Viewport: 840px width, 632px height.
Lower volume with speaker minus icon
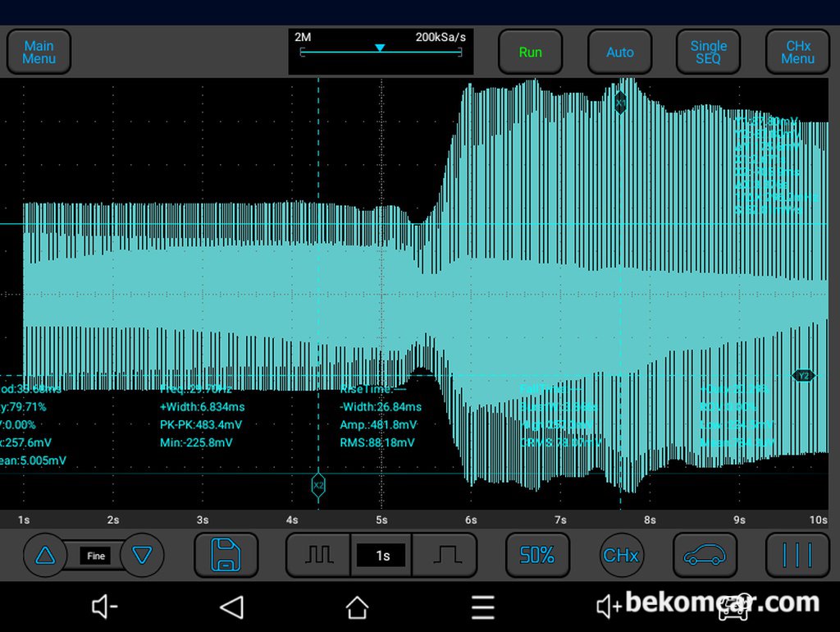[x=104, y=607]
